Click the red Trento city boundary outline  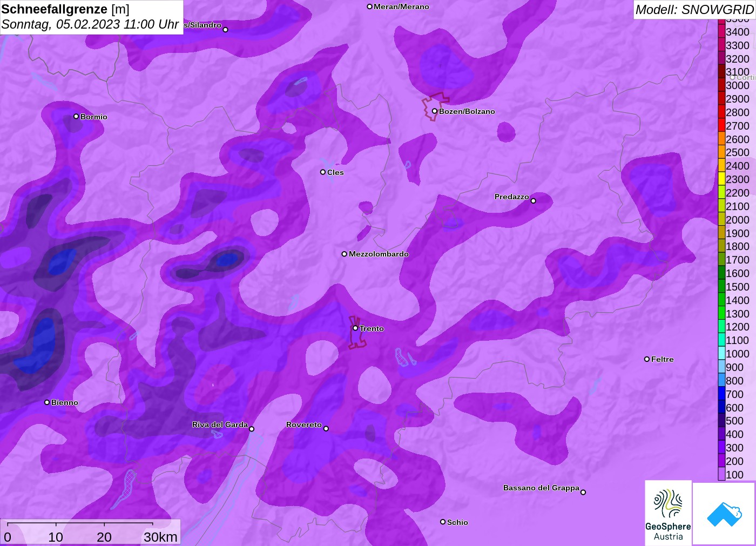pyautogui.click(x=357, y=333)
